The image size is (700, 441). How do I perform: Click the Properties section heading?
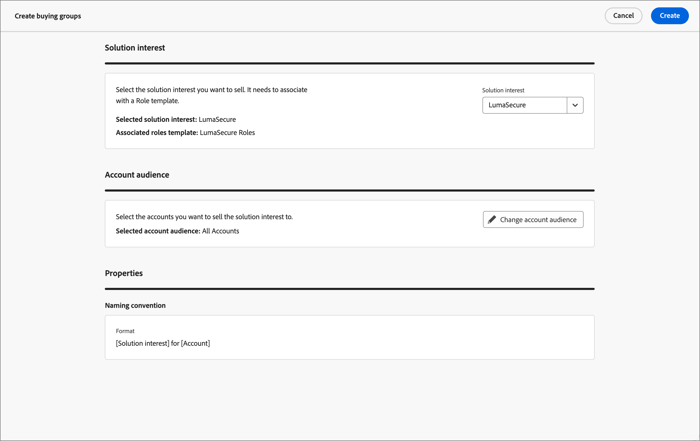(124, 273)
